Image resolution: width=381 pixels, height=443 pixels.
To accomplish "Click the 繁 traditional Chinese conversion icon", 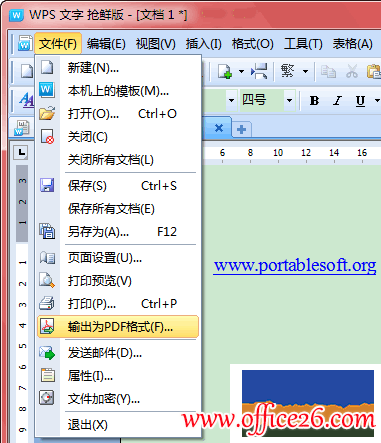I will coord(288,71).
